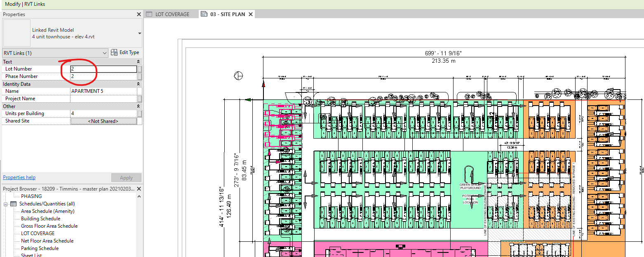Open the Type Selector dropdown arrow

click(139, 34)
